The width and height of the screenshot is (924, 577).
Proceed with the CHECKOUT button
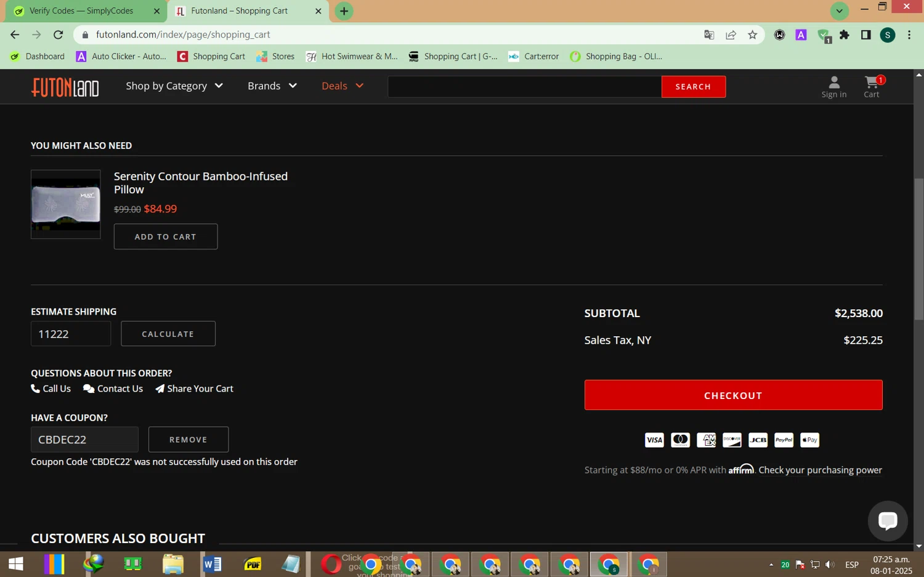(733, 395)
